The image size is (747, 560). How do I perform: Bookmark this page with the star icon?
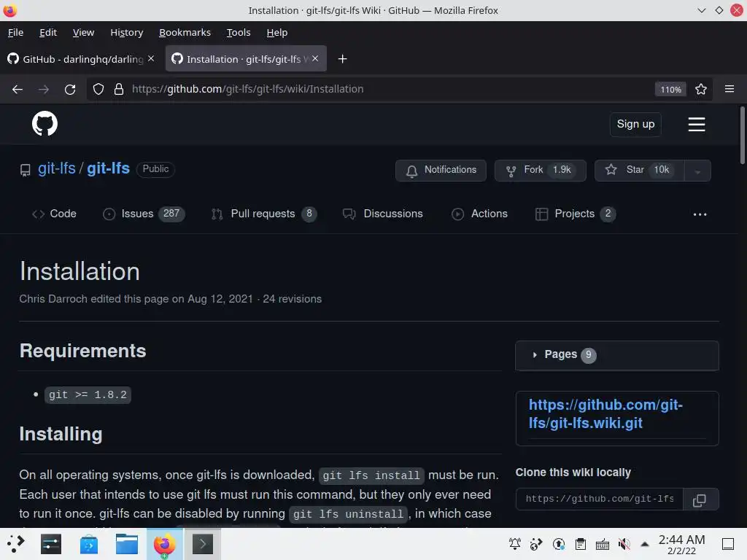(x=701, y=89)
